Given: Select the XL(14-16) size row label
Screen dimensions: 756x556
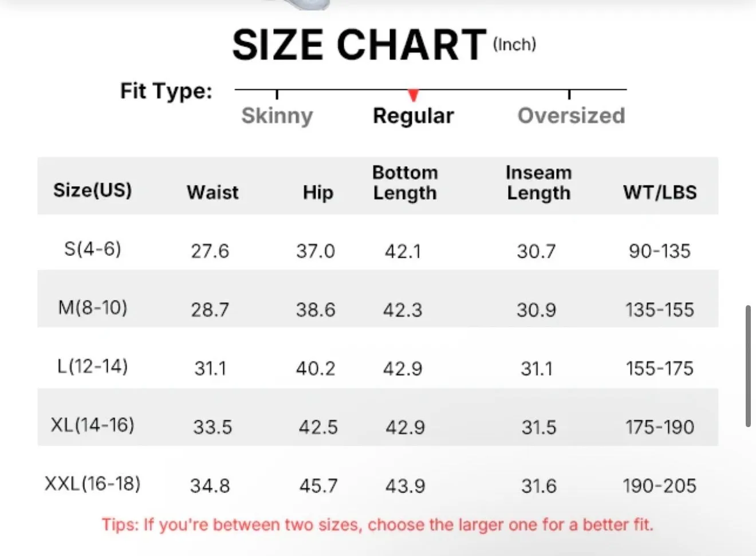Looking at the screenshot, I should click(x=93, y=425).
